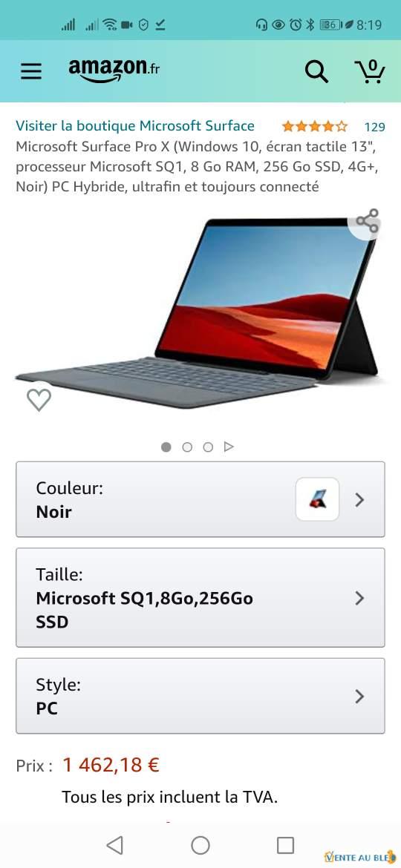Screen dimensions: 401x868
Task: Tap the Amazon.fr logo
Action: pos(114,70)
